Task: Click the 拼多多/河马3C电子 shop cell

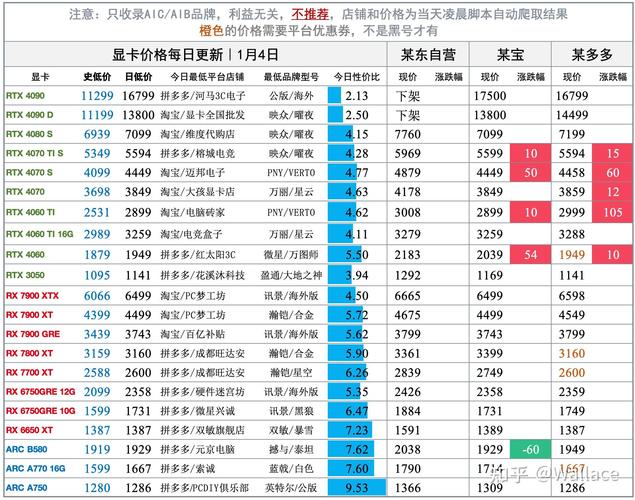Action: tap(203, 96)
